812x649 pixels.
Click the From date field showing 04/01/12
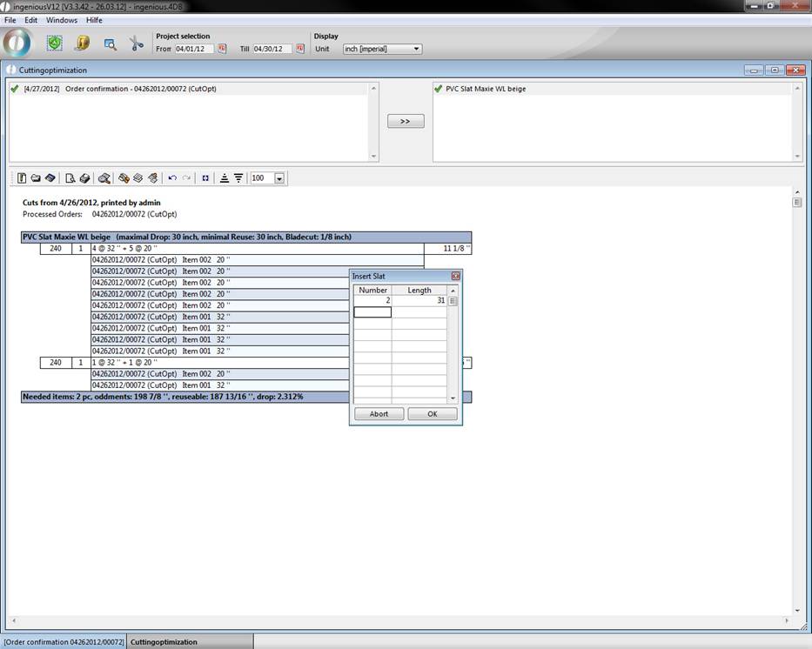pyautogui.click(x=193, y=49)
